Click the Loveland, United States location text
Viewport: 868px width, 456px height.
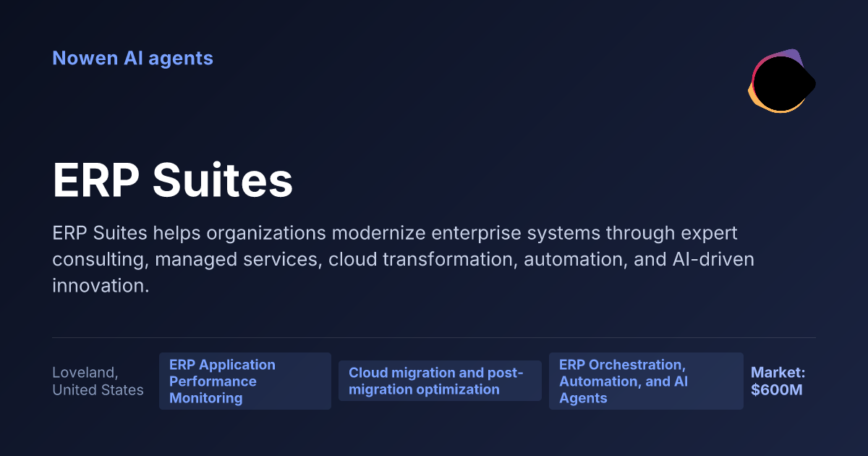click(x=98, y=381)
